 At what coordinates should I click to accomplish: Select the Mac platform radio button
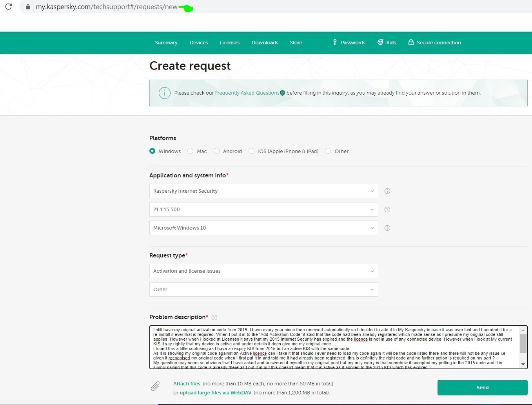coord(190,151)
